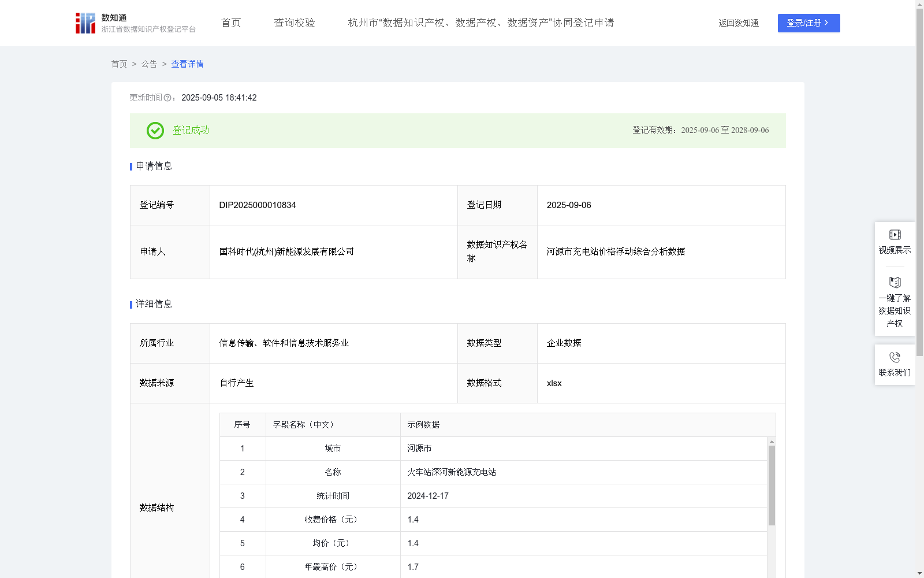Open the 查询校验 menu item
Screen dimensions: 924x578
(x=294, y=23)
